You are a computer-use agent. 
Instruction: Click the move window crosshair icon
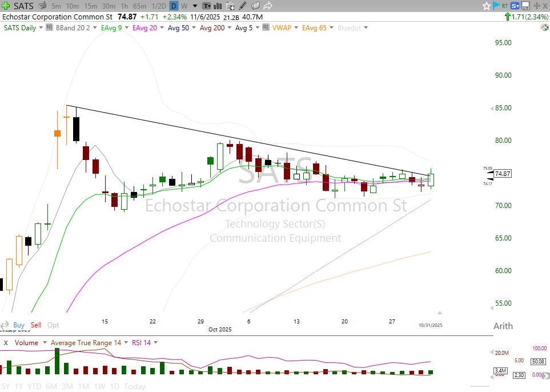[x=536, y=6]
